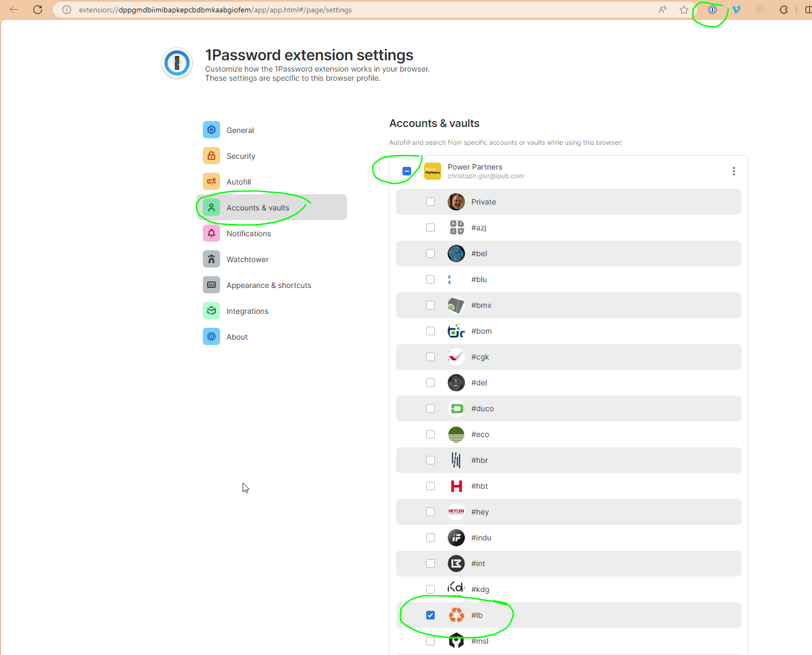Click the Notifications bell icon in sidebar

click(x=211, y=233)
